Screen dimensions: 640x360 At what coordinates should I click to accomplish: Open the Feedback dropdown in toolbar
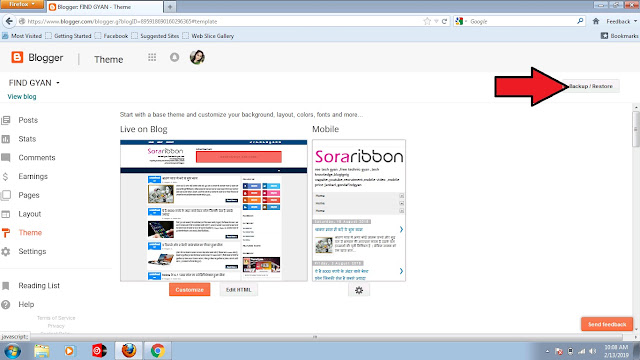click(x=620, y=21)
